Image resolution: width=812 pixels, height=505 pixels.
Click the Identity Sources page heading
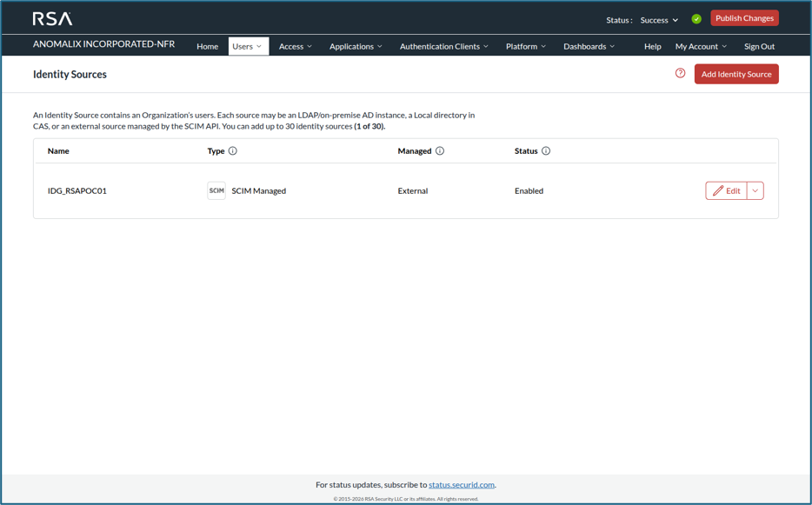(70, 74)
